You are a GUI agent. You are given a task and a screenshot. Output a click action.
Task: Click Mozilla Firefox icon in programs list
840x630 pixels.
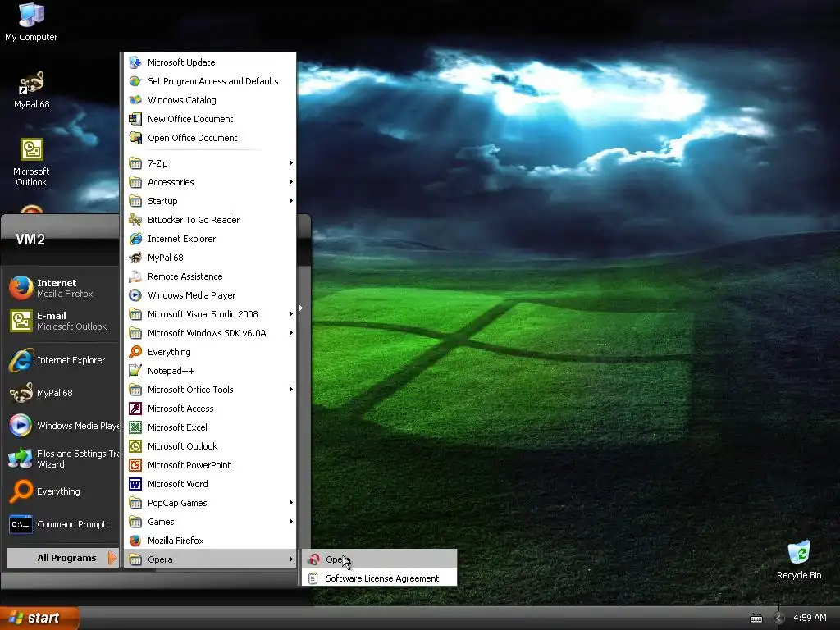(135, 541)
